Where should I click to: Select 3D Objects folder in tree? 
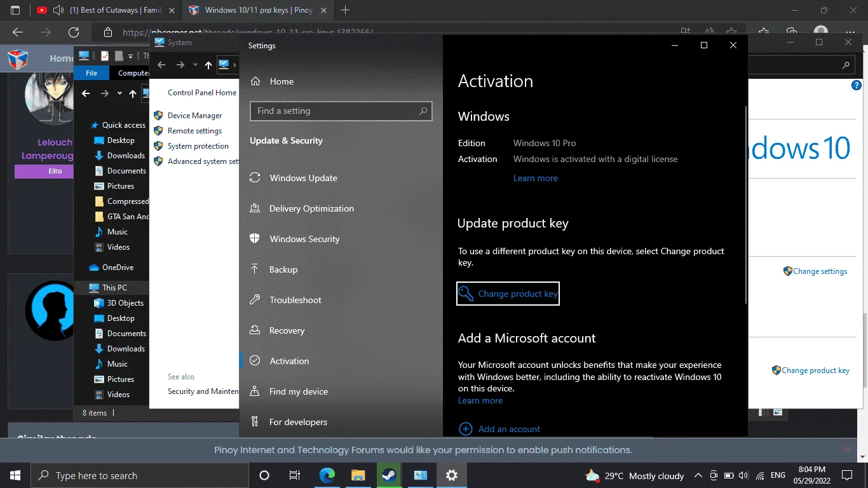(x=125, y=303)
